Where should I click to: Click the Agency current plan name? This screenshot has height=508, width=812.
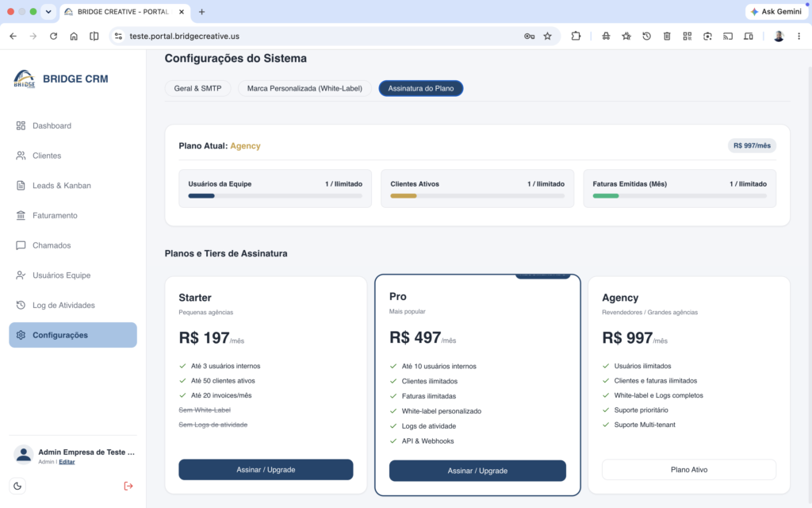246,146
